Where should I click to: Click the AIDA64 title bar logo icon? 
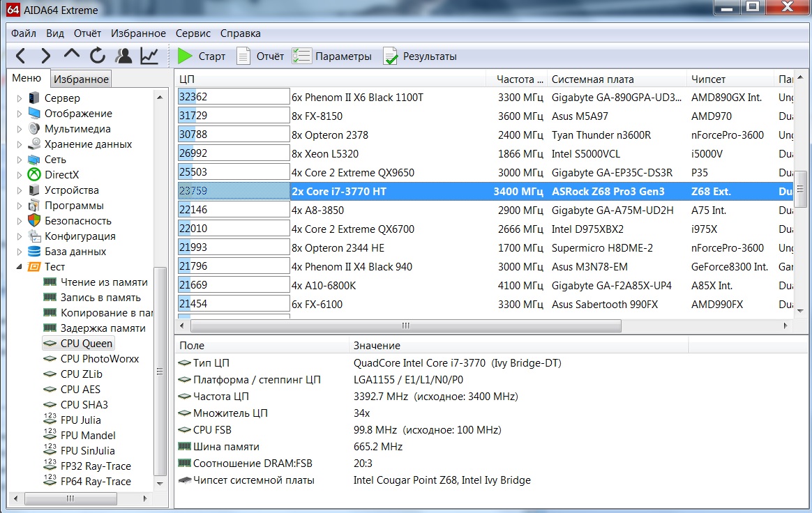point(13,9)
